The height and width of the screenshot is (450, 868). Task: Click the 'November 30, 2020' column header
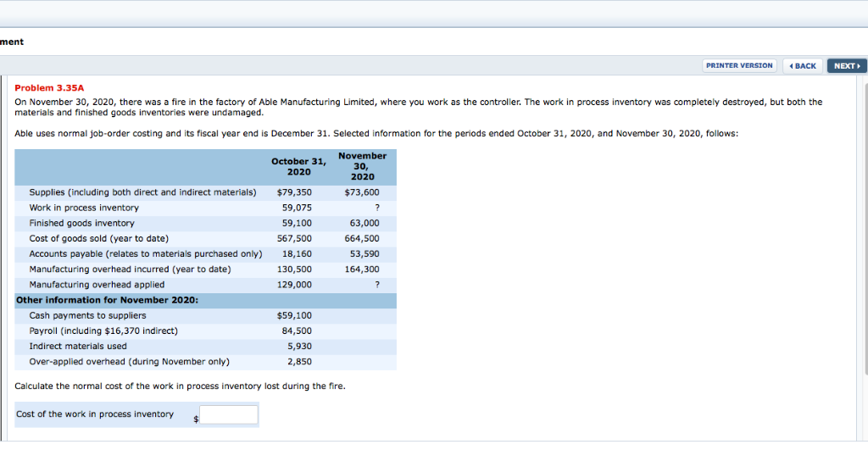click(363, 166)
